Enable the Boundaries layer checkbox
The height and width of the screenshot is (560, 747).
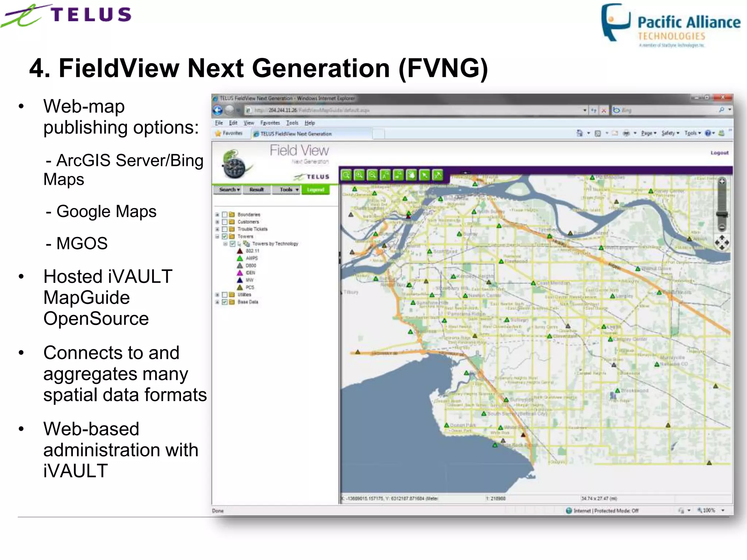pyautogui.click(x=225, y=215)
